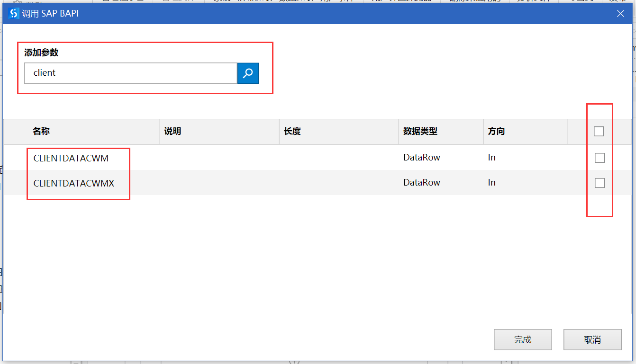This screenshot has height=364, width=636.
Task: Sort by the 方向 column header
Action: [496, 131]
